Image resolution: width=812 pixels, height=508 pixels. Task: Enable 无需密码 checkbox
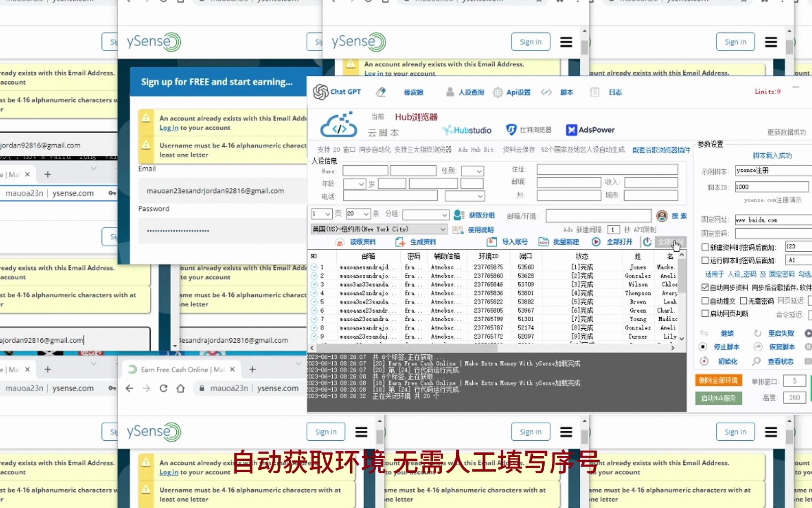click(x=743, y=301)
